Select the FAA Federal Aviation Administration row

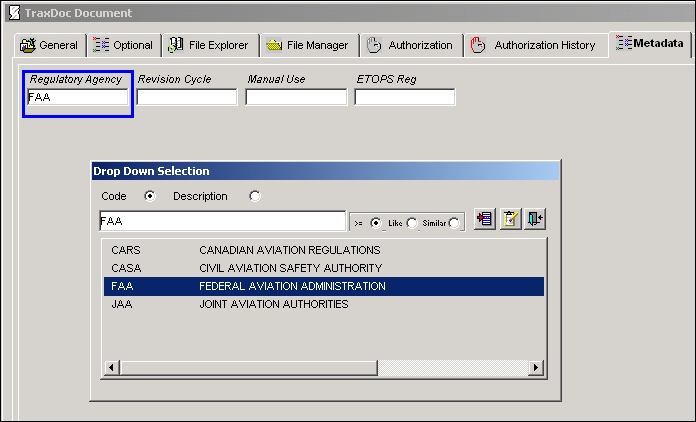pyautogui.click(x=324, y=286)
